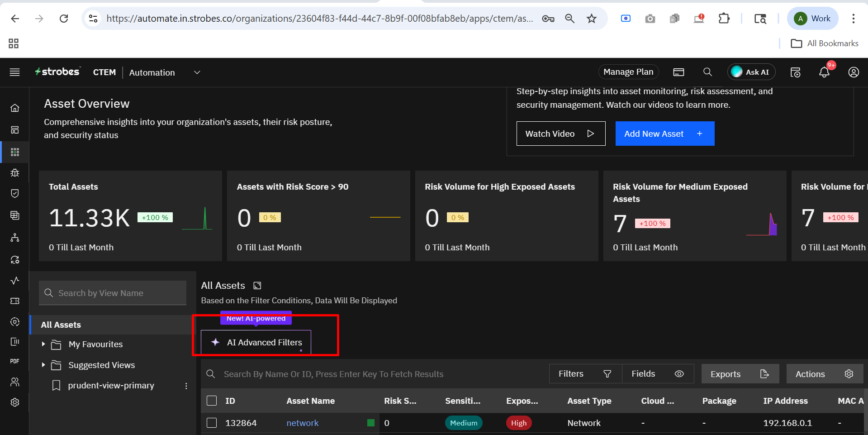Expand All Assets table to fullscreen
868x435 pixels.
point(257,286)
